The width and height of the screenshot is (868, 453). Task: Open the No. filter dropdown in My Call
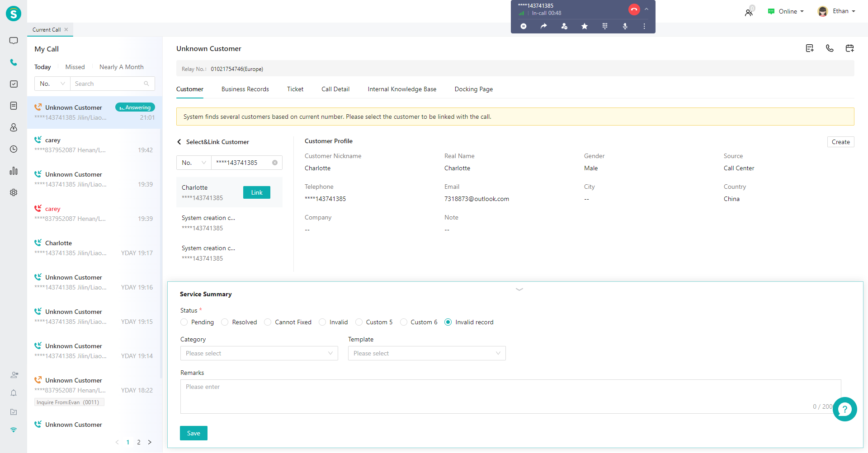pos(52,84)
